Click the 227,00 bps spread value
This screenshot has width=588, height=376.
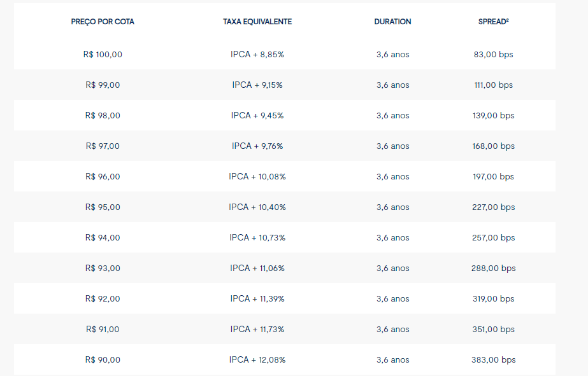click(494, 207)
